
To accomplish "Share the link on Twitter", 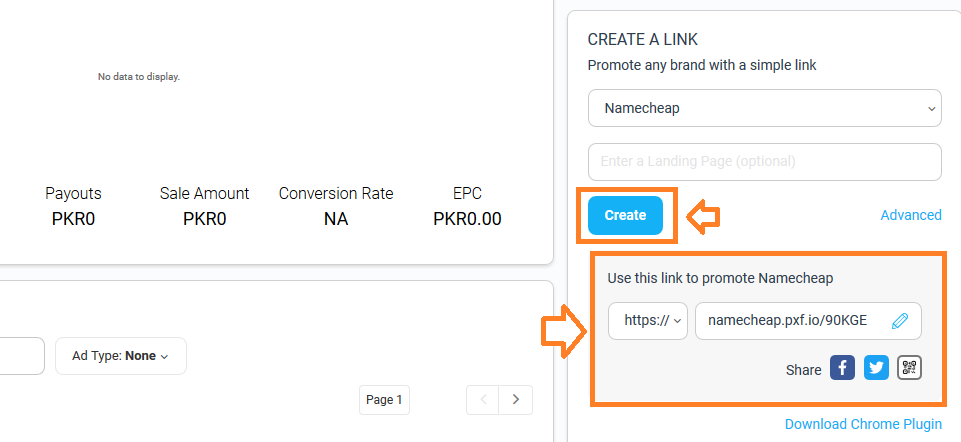I will [x=876, y=368].
